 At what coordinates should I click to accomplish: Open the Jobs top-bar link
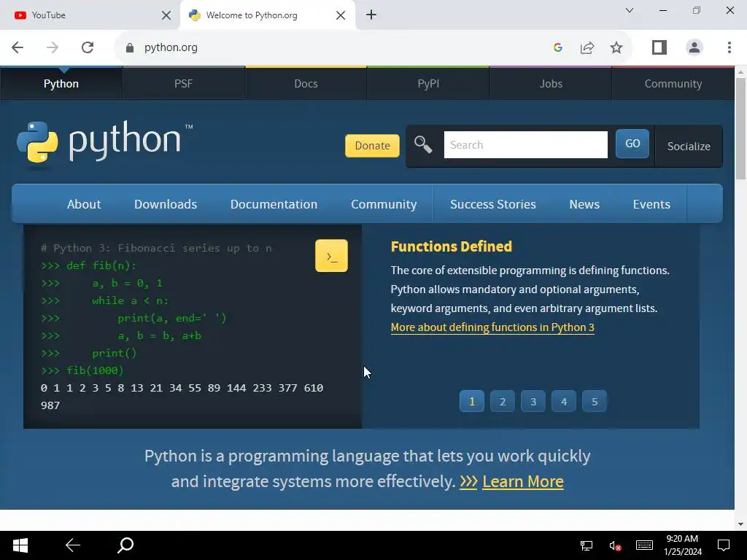(551, 84)
